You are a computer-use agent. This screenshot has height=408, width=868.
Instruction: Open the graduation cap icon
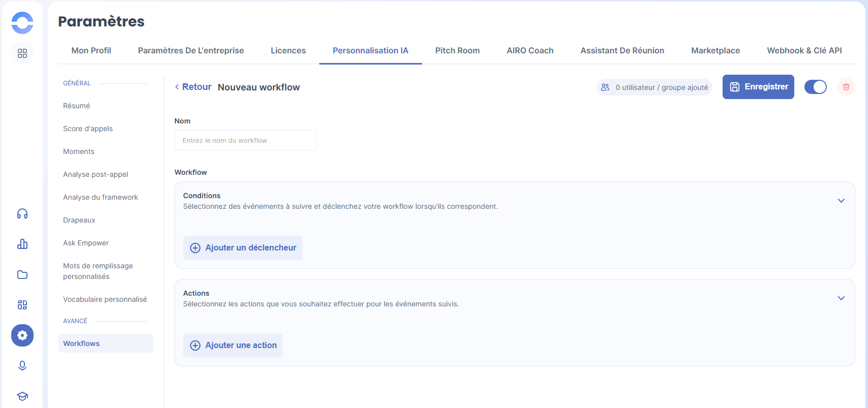point(22,396)
